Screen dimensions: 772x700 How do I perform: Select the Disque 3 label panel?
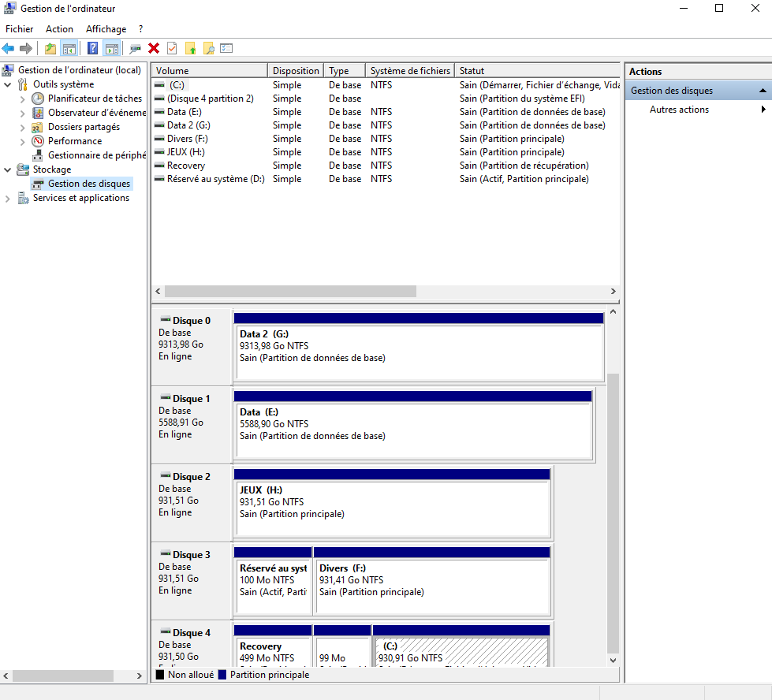tap(192, 581)
